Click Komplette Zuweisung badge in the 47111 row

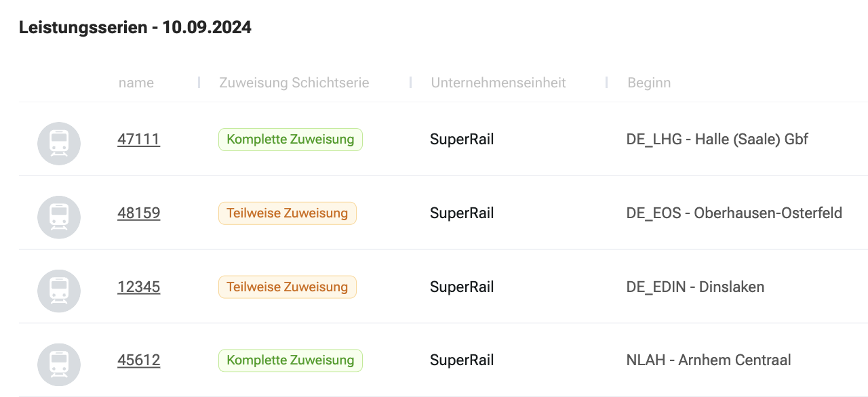click(x=290, y=140)
